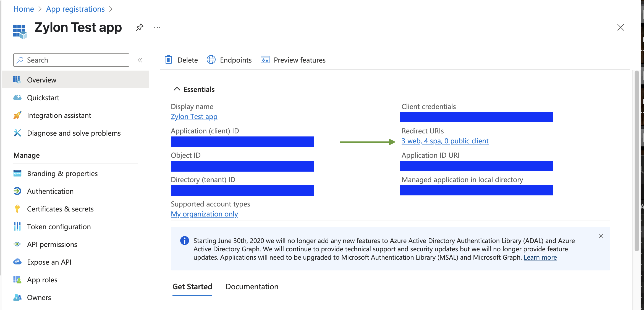
Task: Switch to the Documentation tab
Action: point(252,286)
